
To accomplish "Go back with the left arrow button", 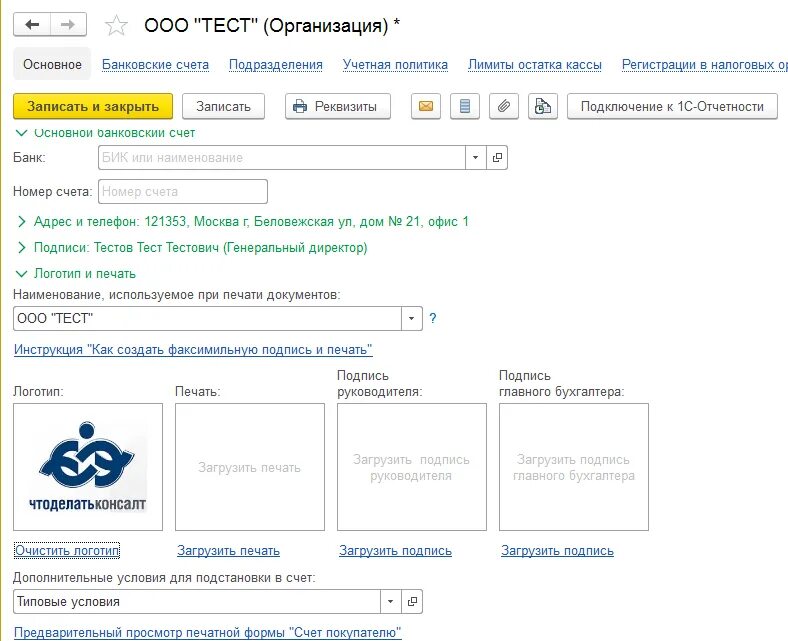I will pos(32,24).
